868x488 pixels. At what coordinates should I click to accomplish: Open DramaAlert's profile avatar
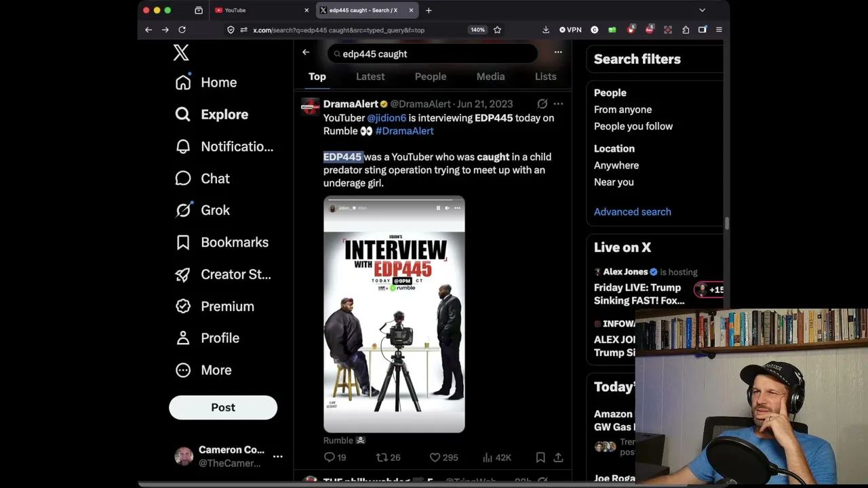point(310,106)
